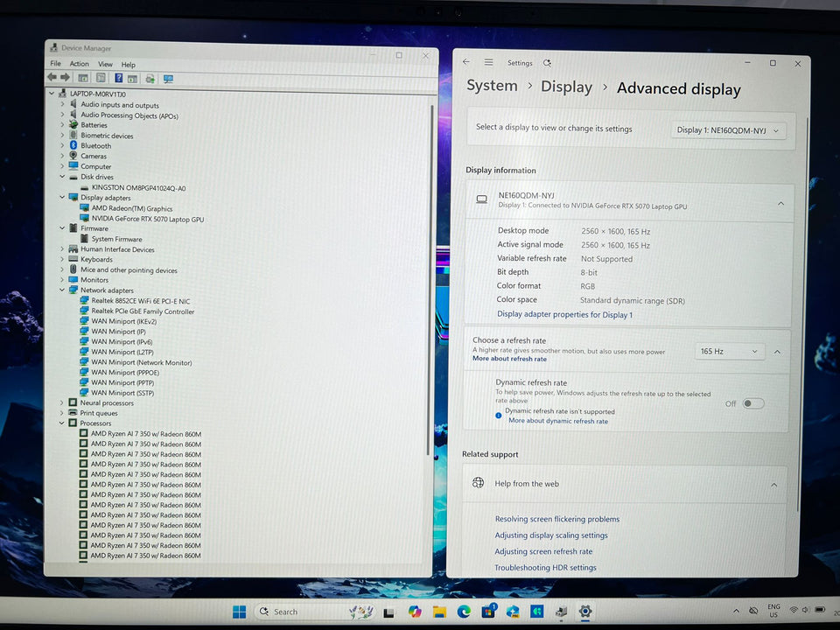Expand the Monitors node
The image size is (840, 630).
point(62,279)
